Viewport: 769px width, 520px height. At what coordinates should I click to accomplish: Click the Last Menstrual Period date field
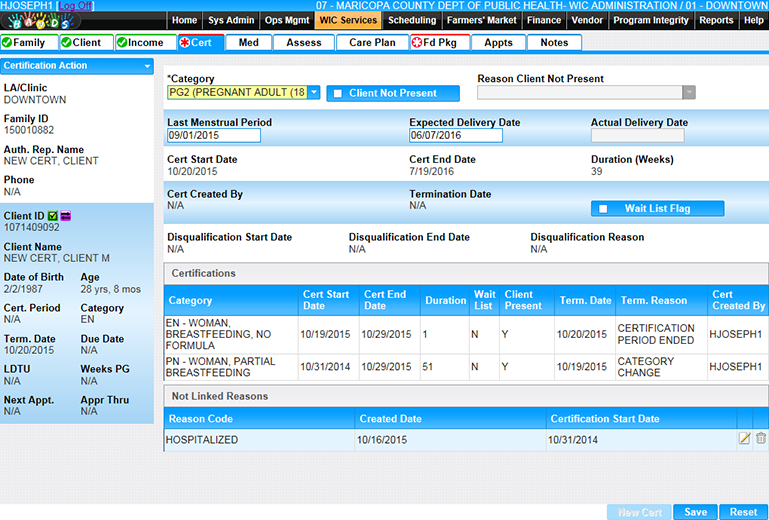[x=213, y=136]
